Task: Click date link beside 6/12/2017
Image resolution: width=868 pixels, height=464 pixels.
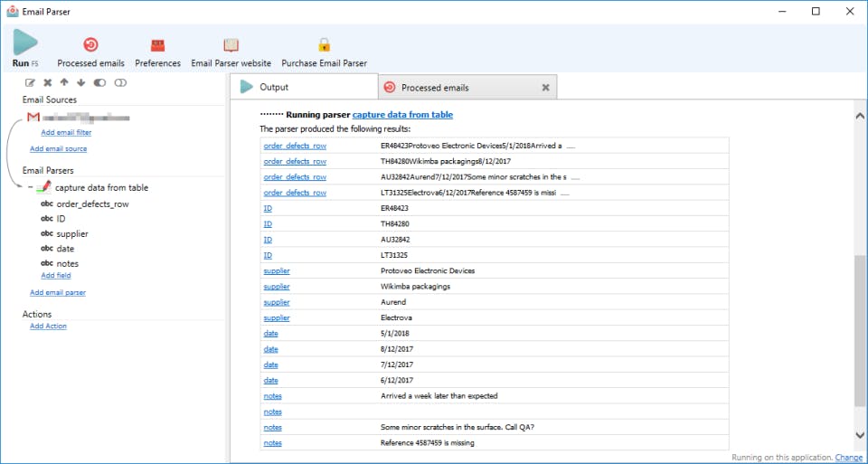Action: coord(270,381)
